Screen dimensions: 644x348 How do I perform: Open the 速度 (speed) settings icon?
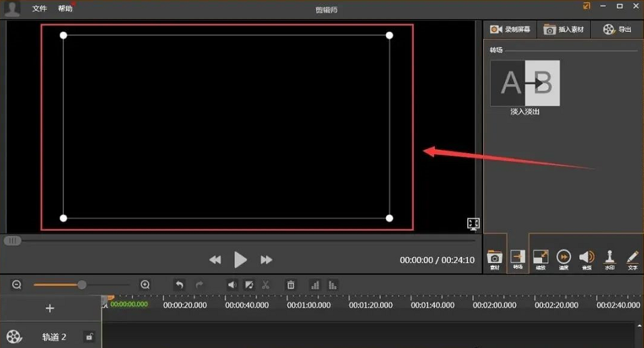(x=564, y=259)
